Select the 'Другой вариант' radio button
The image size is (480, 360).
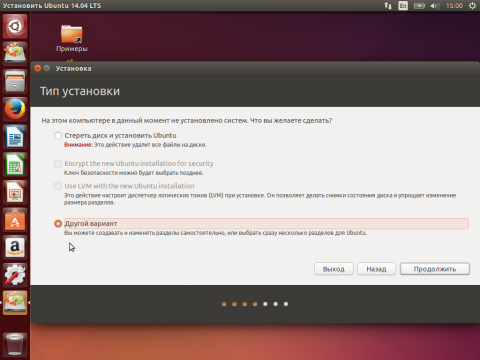coord(58,224)
